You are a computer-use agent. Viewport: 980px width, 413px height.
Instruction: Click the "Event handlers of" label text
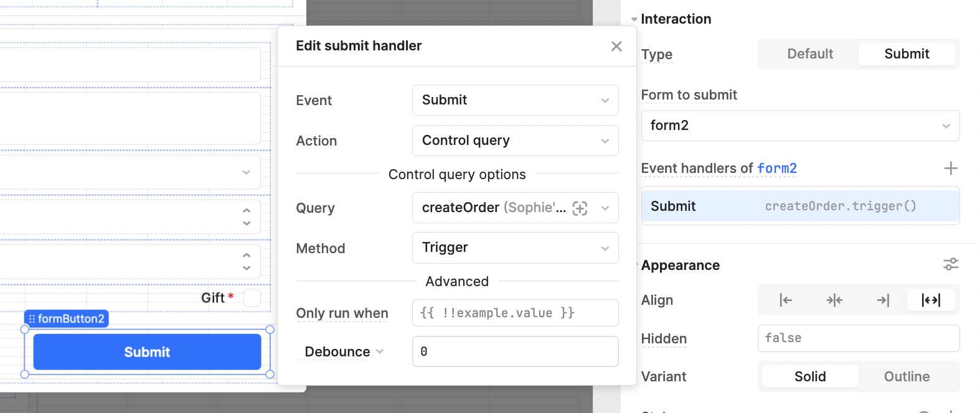[697, 168]
